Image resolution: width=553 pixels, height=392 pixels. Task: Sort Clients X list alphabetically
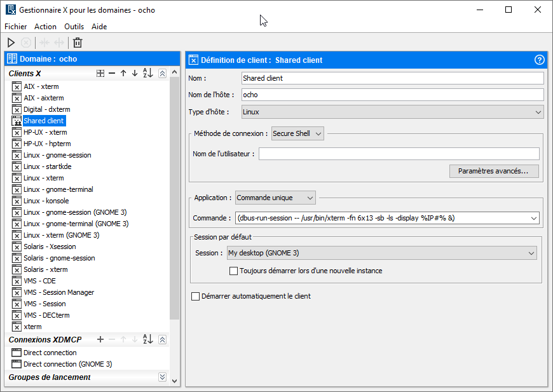coord(147,74)
